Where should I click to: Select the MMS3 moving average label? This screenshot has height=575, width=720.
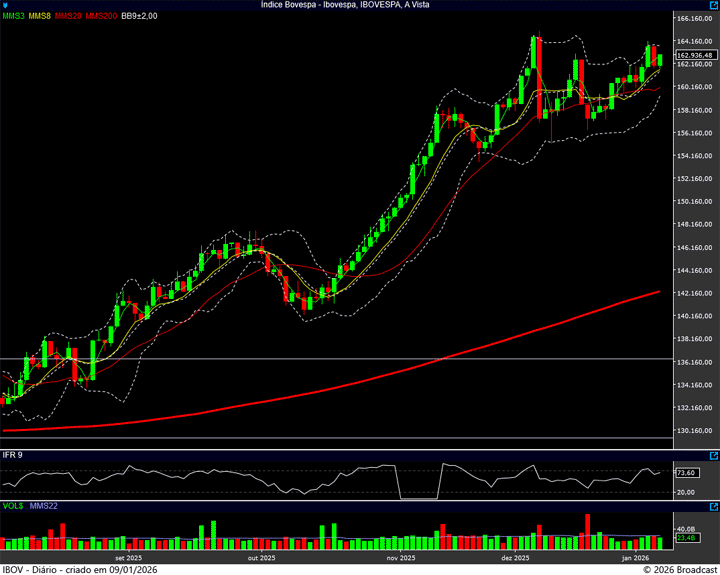tap(13, 16)
